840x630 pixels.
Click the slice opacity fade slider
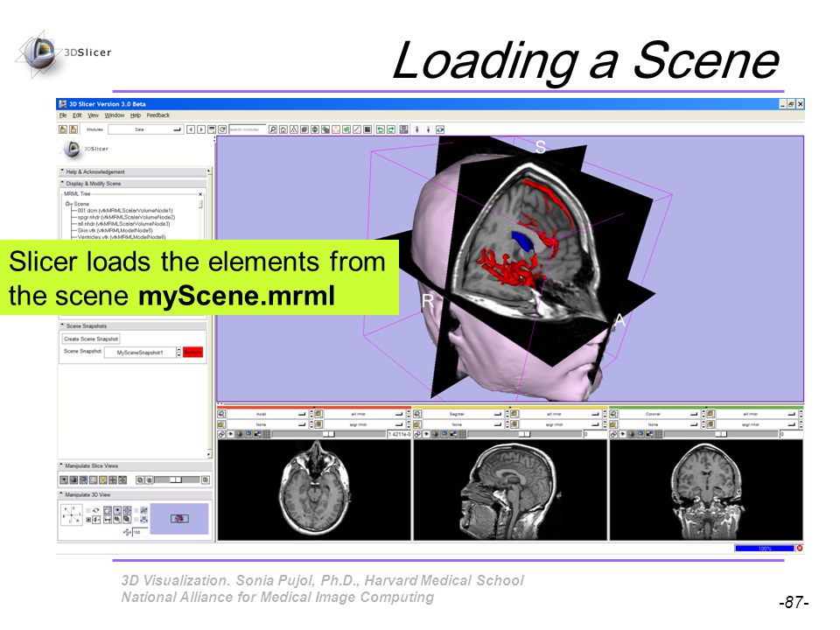click(177, 480)
